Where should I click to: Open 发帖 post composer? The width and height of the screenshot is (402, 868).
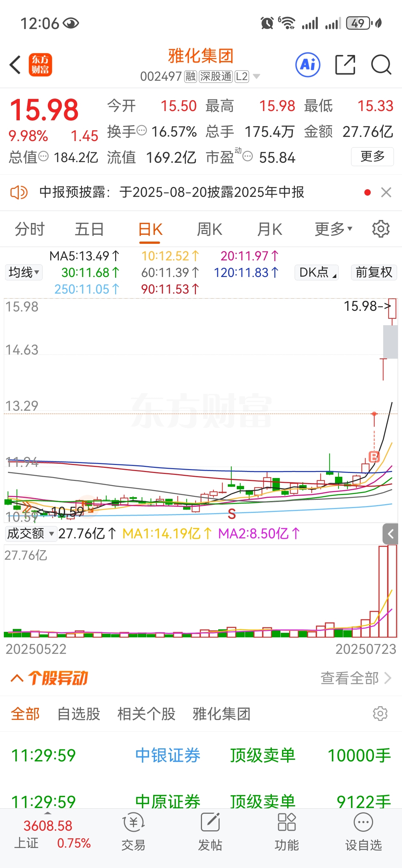210,831
